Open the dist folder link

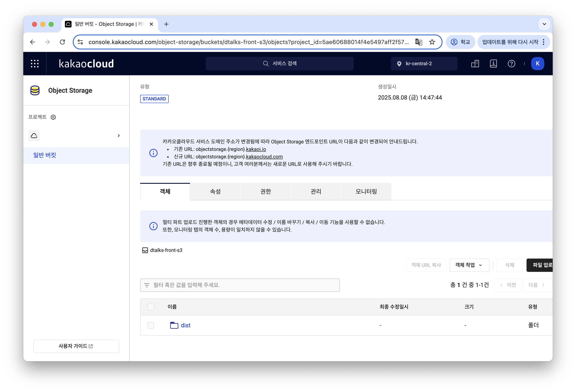(x=186, y=325)
